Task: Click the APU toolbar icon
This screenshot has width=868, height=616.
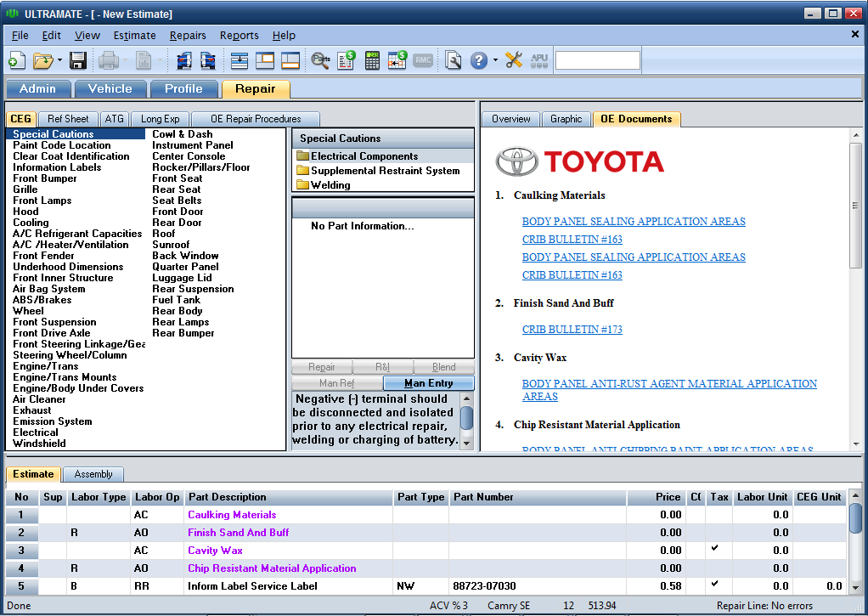Action: 539,59
